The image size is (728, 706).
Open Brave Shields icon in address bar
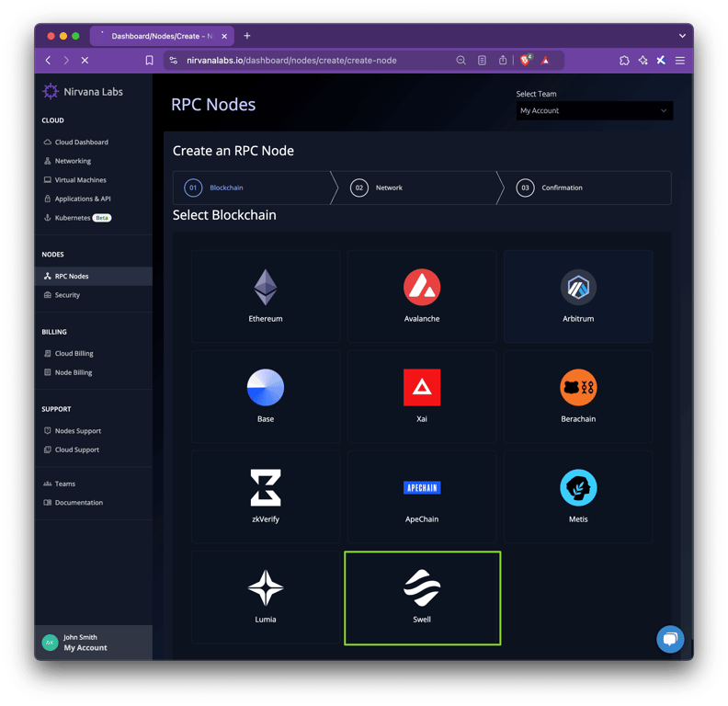coord(525,60)
